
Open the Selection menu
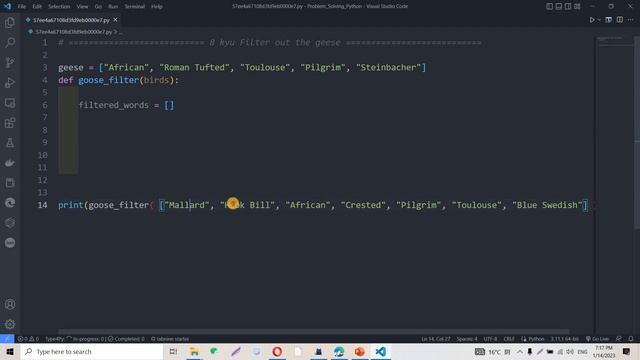click(59, 7)
